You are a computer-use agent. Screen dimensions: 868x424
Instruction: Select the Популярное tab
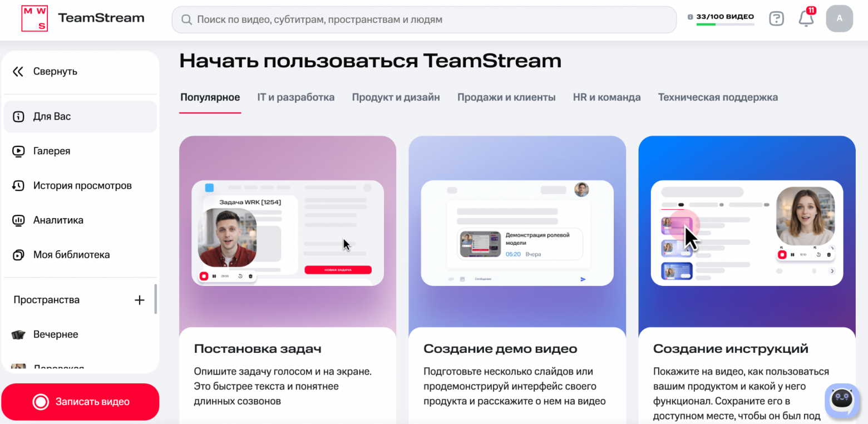(210, 97)
